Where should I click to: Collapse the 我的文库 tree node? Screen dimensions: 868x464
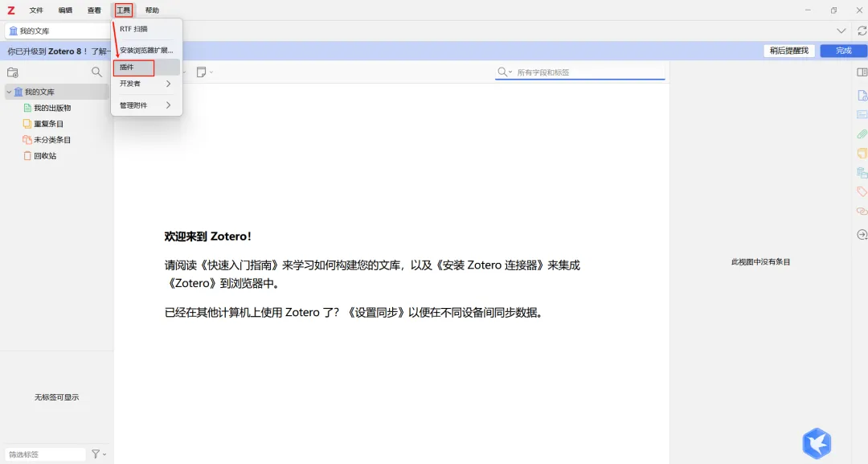(9, 92)
